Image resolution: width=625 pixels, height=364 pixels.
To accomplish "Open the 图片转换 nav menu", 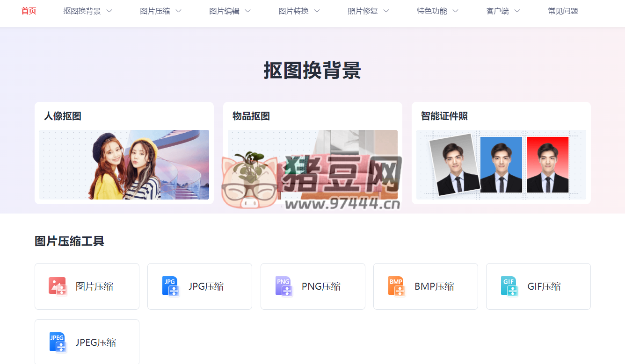I will [293, 11].
